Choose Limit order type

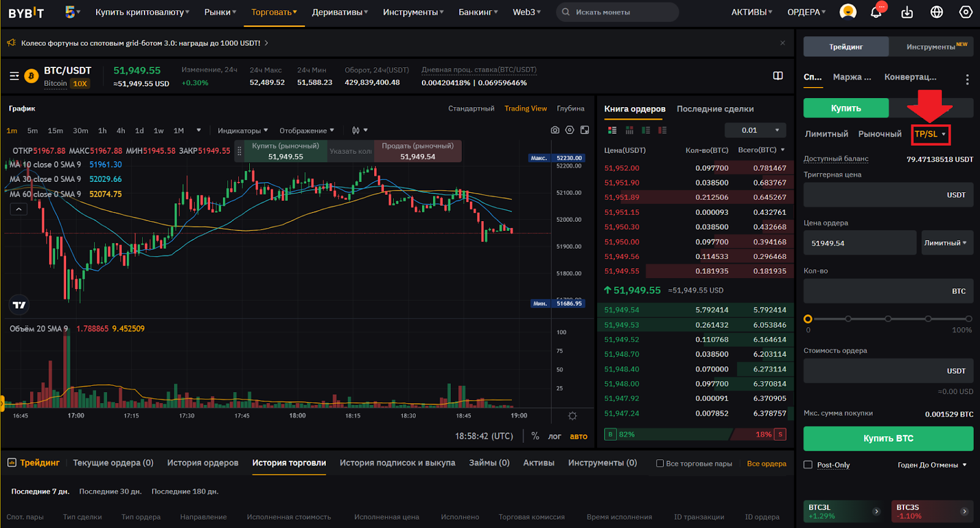pyautogui.click(x=826, y=134)
